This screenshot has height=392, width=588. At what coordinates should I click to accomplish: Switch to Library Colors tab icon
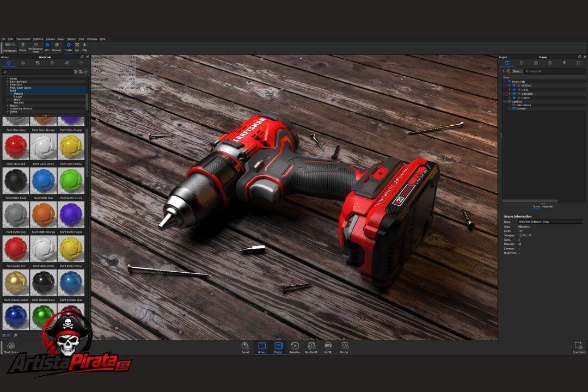point(23,63)
